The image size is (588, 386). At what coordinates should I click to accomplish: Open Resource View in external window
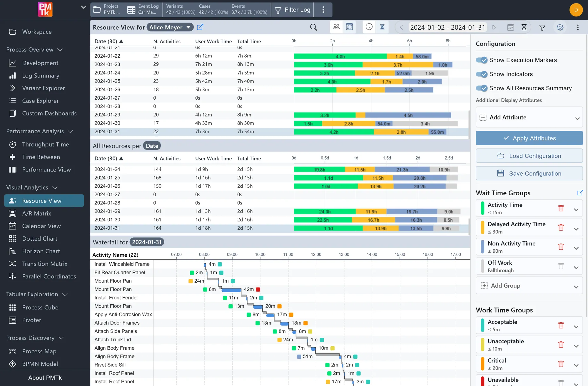click(200, 27)
